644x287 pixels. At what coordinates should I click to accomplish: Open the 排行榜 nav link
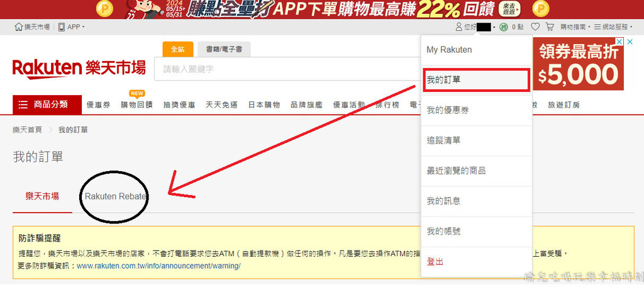387,105
